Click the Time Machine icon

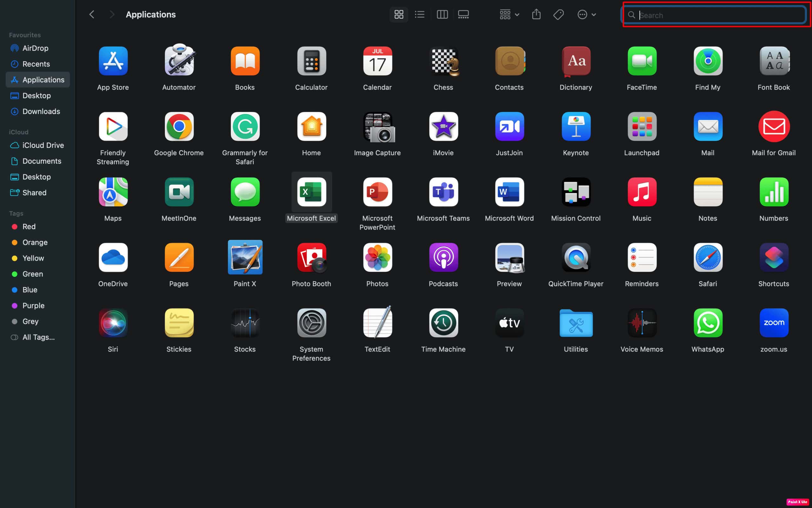click(443, 323)
